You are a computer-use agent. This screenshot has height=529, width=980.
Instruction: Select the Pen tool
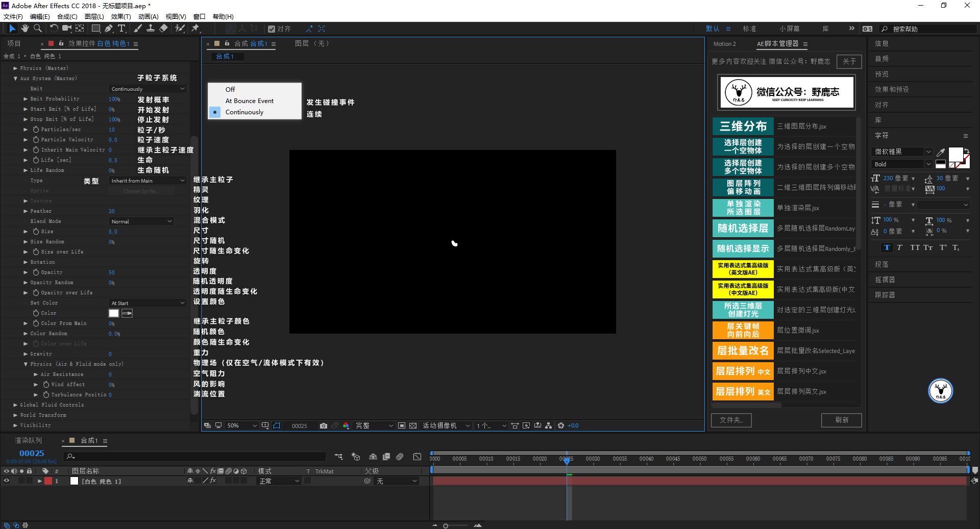pos(109,29)
